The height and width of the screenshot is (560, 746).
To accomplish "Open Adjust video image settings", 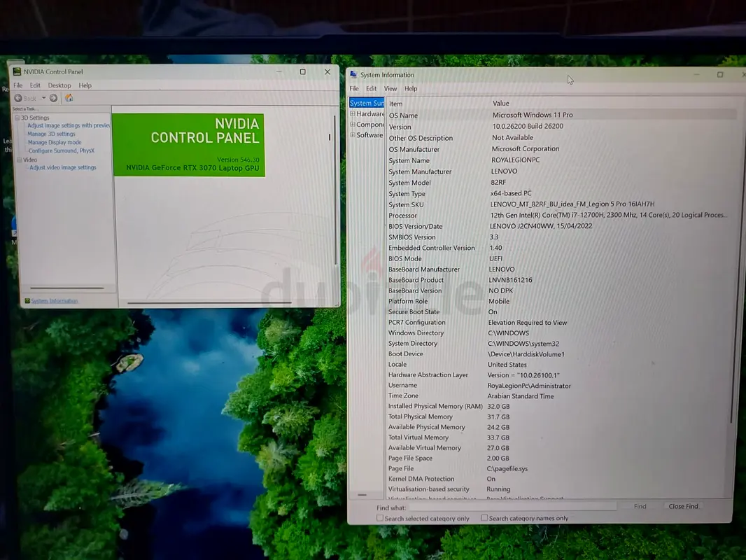I will (x=63, y=167).
